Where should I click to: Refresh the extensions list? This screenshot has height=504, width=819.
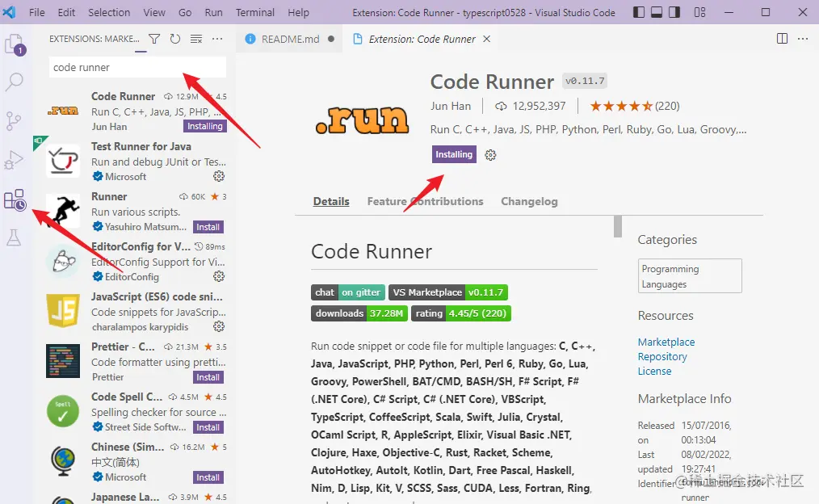(x=175, y=39)
